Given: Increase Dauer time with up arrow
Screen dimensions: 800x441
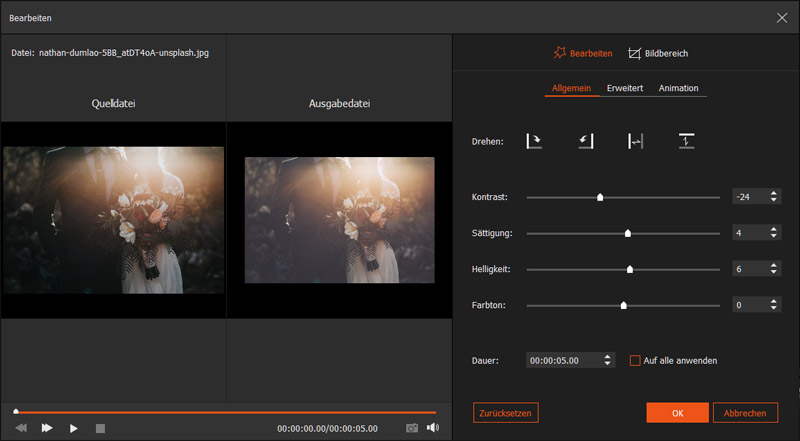Looking at the screenshot, I should click(x=607, y=356).
